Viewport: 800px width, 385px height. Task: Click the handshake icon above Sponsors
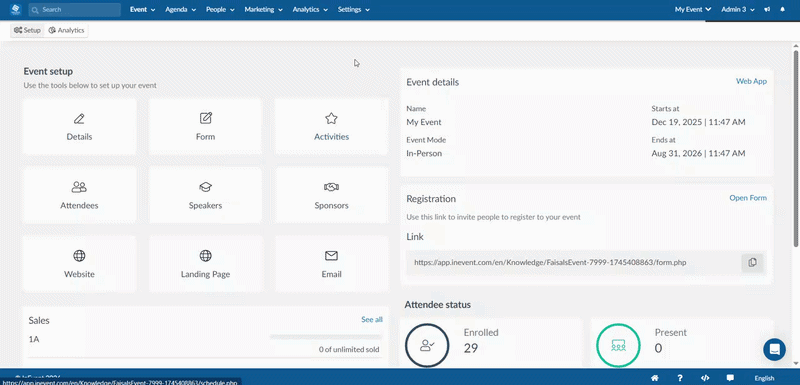(331, 187)
